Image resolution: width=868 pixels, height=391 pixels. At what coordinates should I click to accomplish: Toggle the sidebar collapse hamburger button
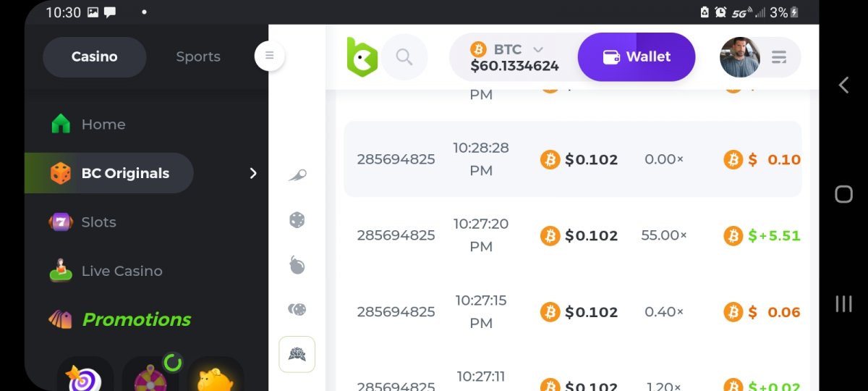tap(270, 56)
